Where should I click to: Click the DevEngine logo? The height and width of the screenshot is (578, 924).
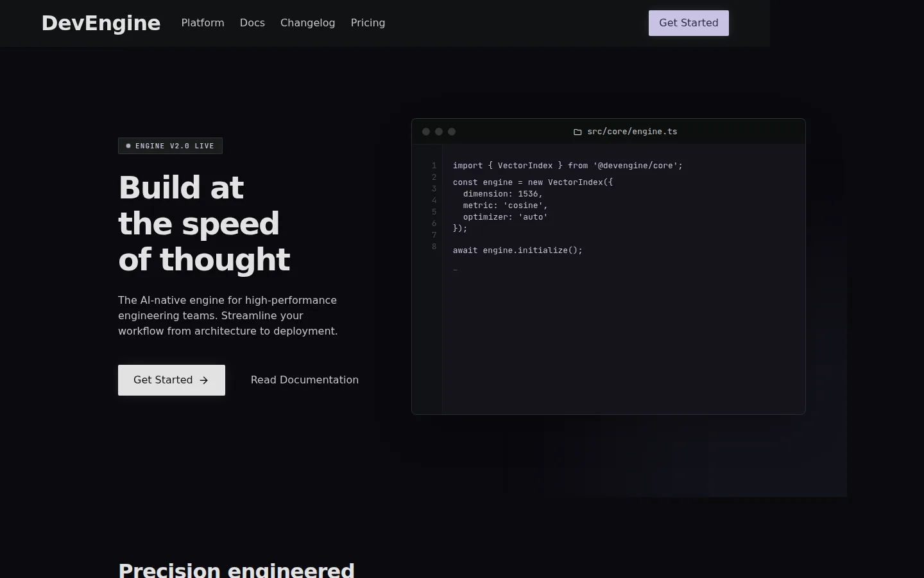tap(101, 23)
